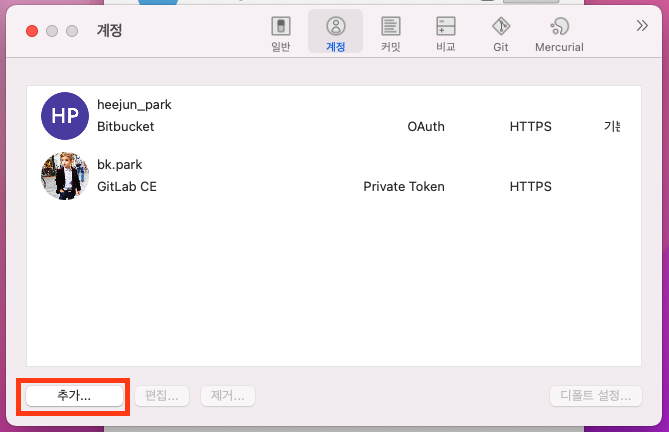
Task: Click HTTPS in the Bitbucket row
Action: [530, 127]
